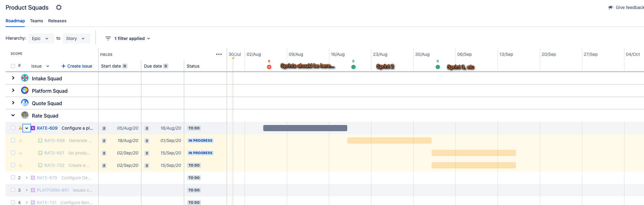Click the story icon beside RATE-732
The width and height of the screenshot is (644, 205).
(x=40, y=165)
